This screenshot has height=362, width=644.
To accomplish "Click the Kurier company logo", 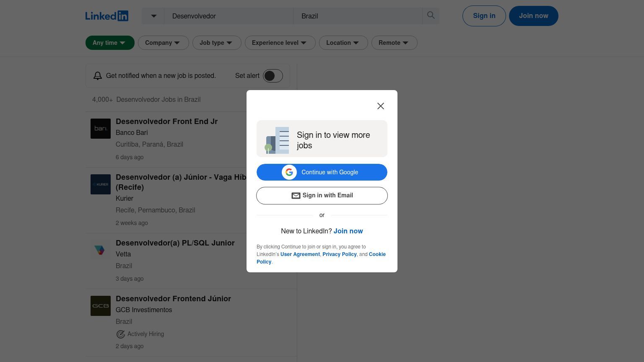I will coord(101,184).
